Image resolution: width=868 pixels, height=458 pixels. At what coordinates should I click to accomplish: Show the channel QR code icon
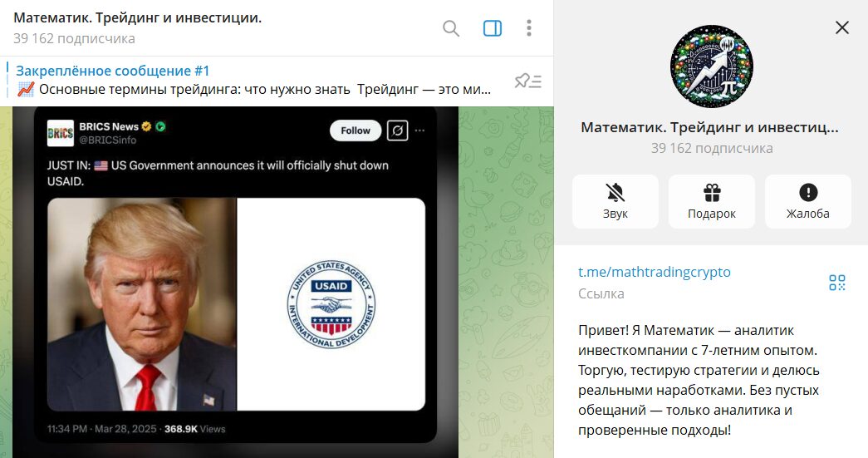click(x=837, y=283)
